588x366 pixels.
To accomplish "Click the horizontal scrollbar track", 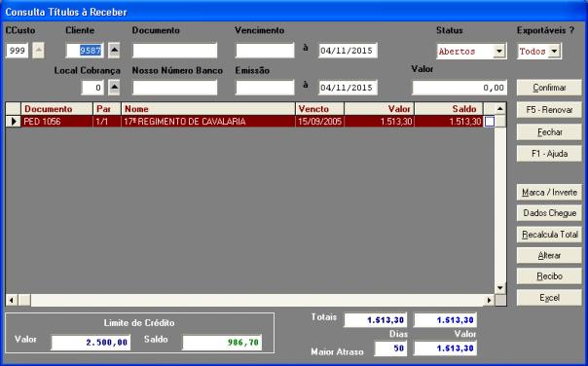I will pyautogui.click(x=257, y=300).
